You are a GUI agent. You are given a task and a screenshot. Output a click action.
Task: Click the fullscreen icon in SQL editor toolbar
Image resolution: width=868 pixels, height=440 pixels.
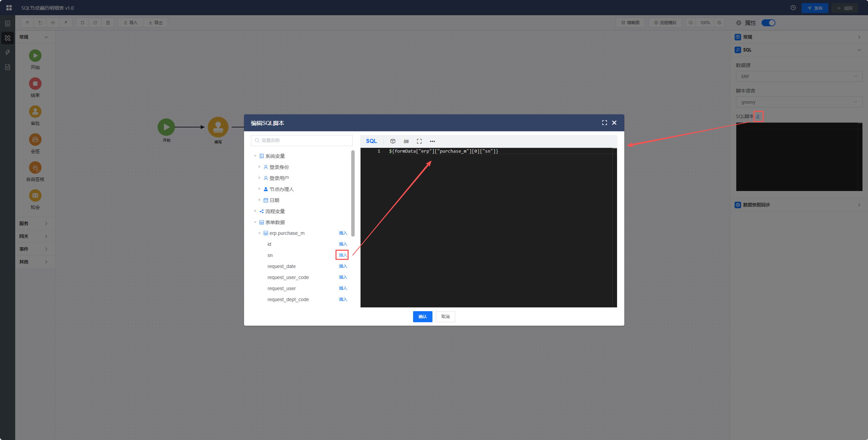(x=419, y=141)
